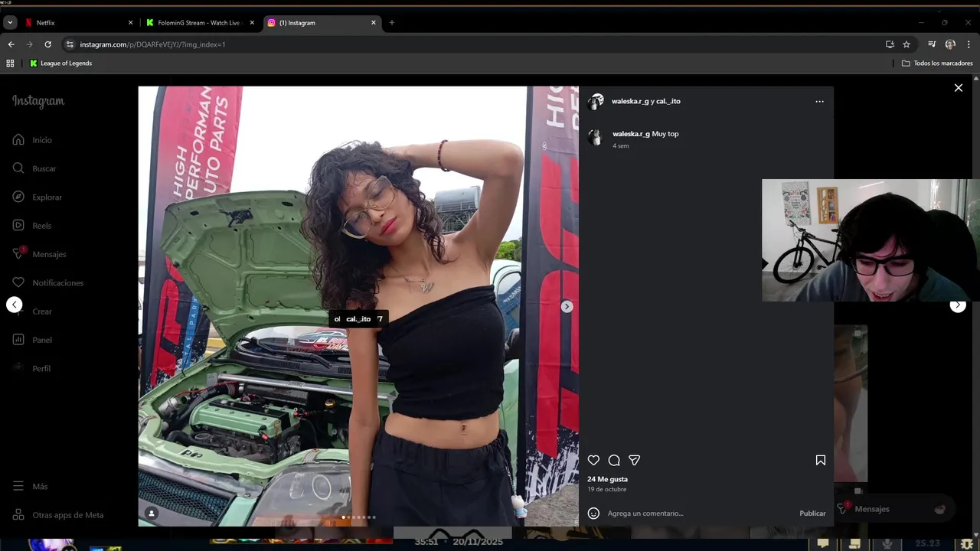Viewport: 980px width, 551px height.
Task: Close the post viewer with X
Action: tap(958, 88)
